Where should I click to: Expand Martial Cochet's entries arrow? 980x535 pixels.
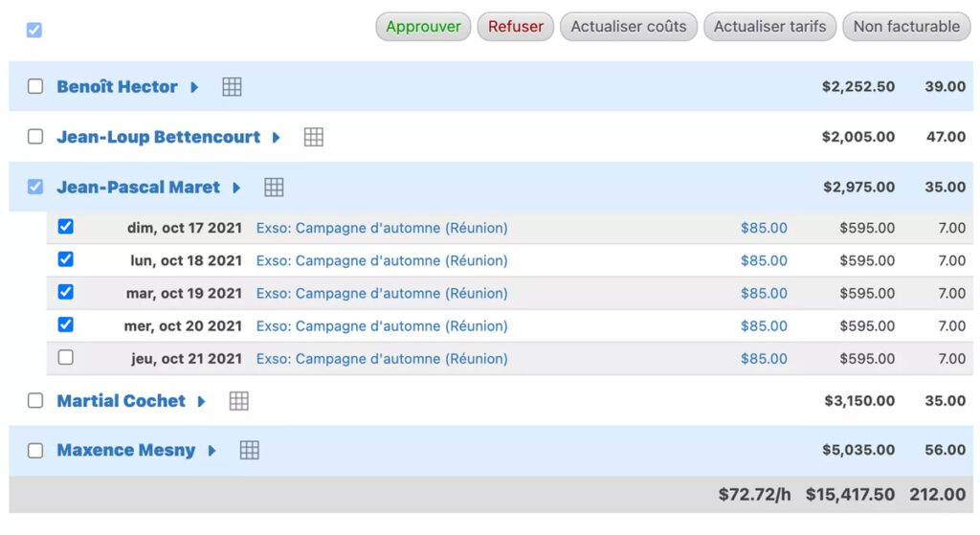[202, 401]
